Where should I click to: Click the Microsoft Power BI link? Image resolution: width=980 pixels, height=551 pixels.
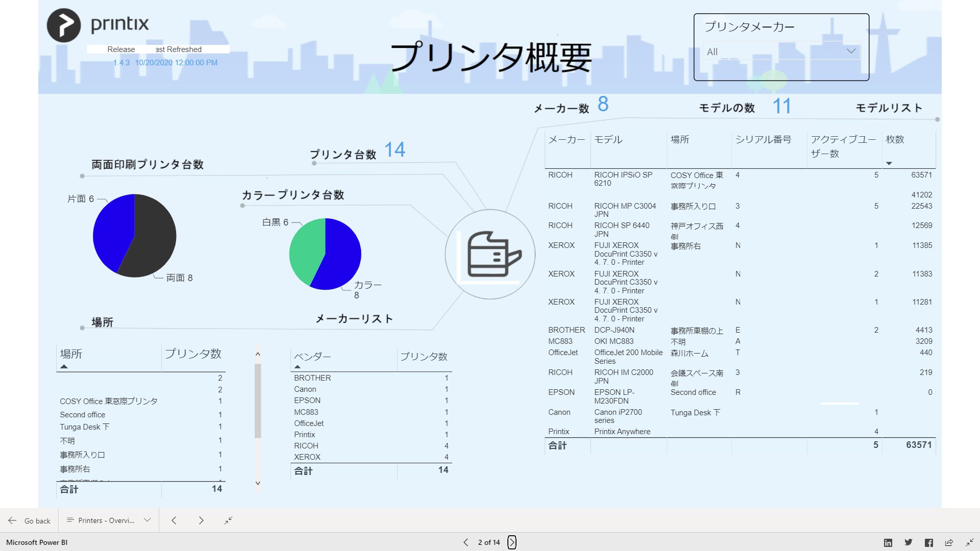[37, 542]
